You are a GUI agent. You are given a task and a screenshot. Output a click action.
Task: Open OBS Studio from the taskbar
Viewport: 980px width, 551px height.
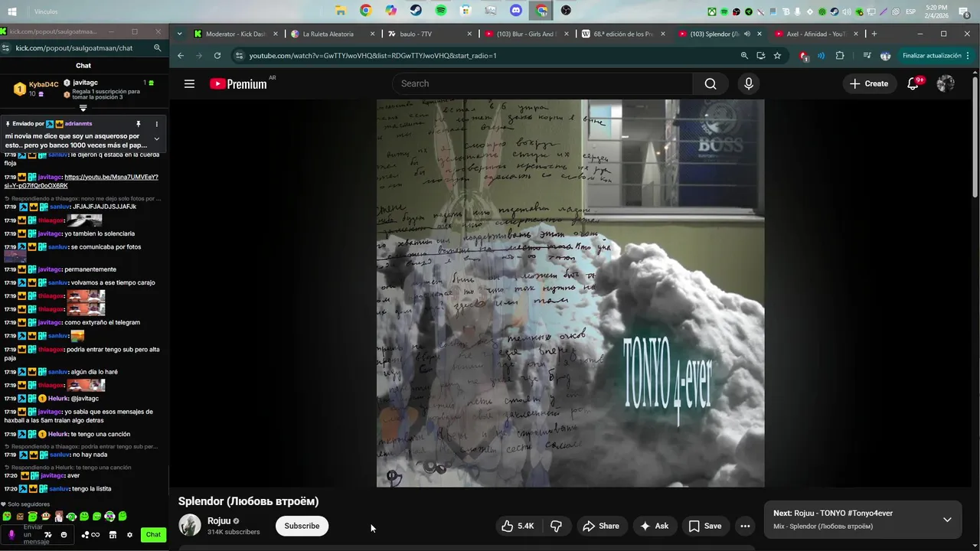[566, 11]
